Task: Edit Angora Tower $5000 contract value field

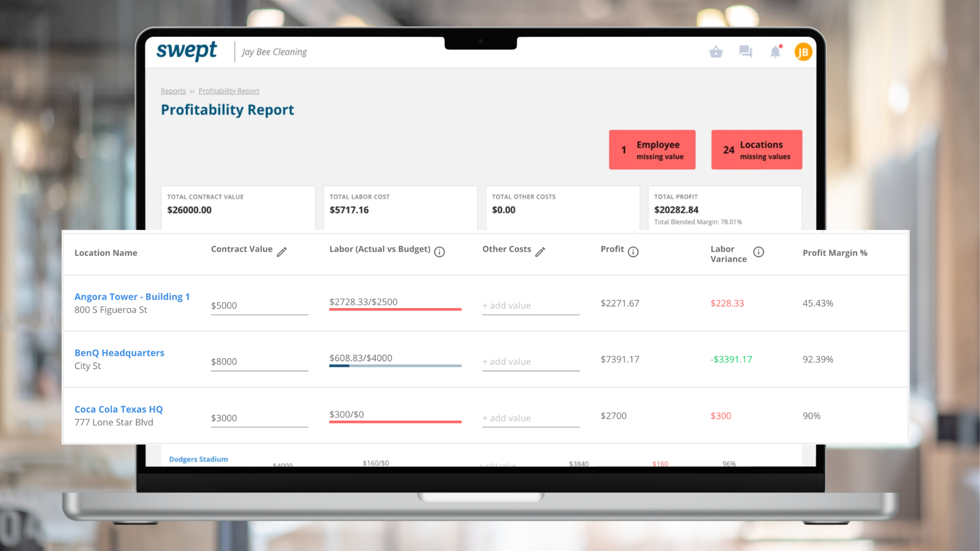Action: click(259, 306)
